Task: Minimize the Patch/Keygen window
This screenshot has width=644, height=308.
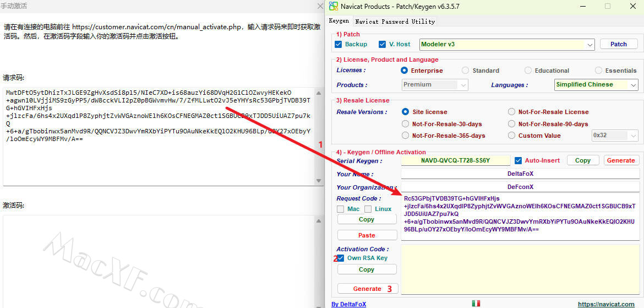Action: [x=582, y=7]
